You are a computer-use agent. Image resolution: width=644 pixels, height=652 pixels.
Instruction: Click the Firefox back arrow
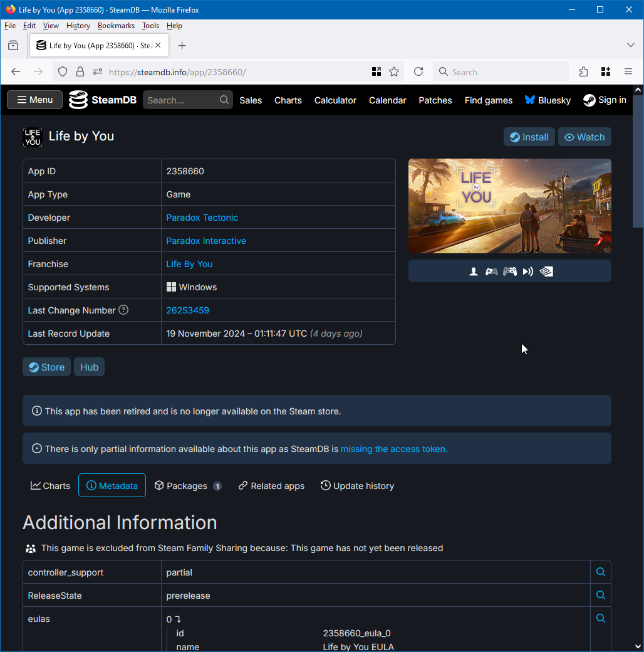16,72
